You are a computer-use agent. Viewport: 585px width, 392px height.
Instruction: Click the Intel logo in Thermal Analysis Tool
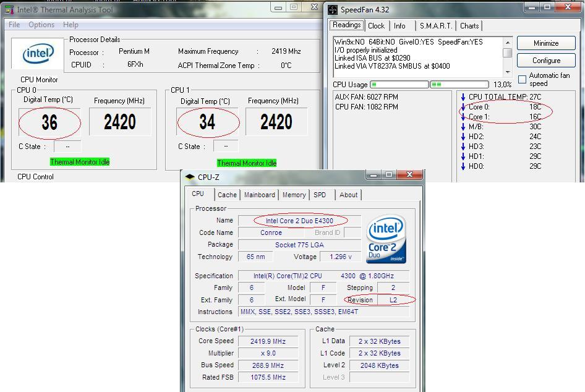click(x=38, y=53)
